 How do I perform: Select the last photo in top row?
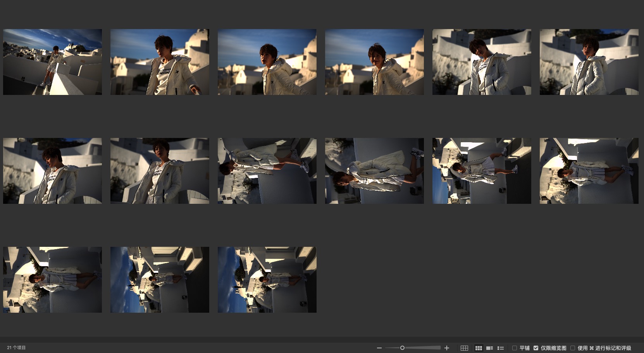(589, 62)
